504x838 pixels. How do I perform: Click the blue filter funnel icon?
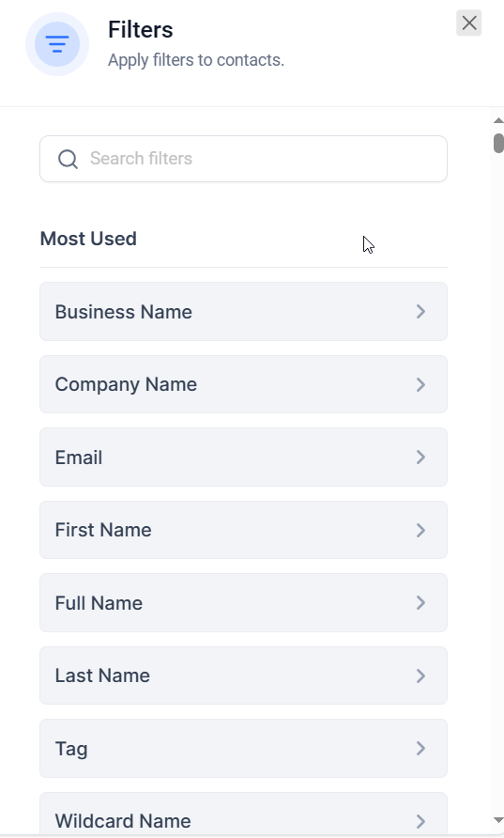(x=57, y=44)
